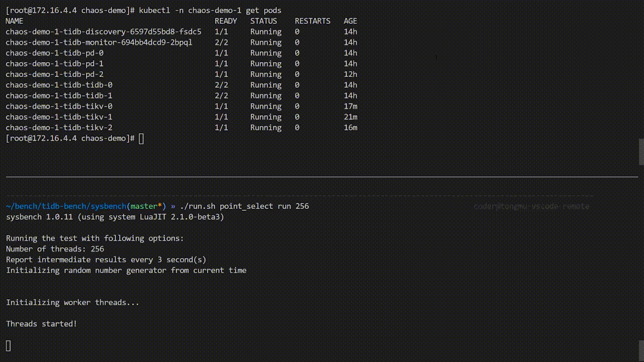
Task: Select the chaos-demo-1-tidb-pd-2 pod name
Action: (x=54, y=74)
